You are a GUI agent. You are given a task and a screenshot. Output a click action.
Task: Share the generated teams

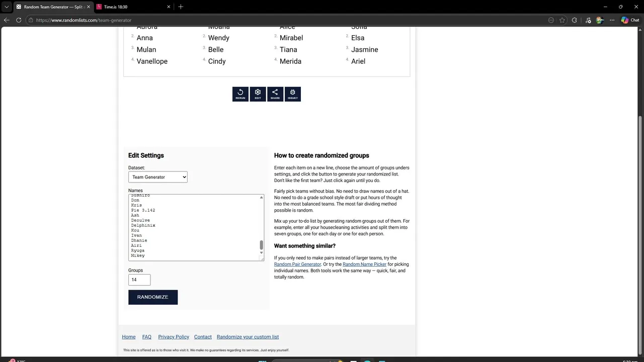point(275,94)
